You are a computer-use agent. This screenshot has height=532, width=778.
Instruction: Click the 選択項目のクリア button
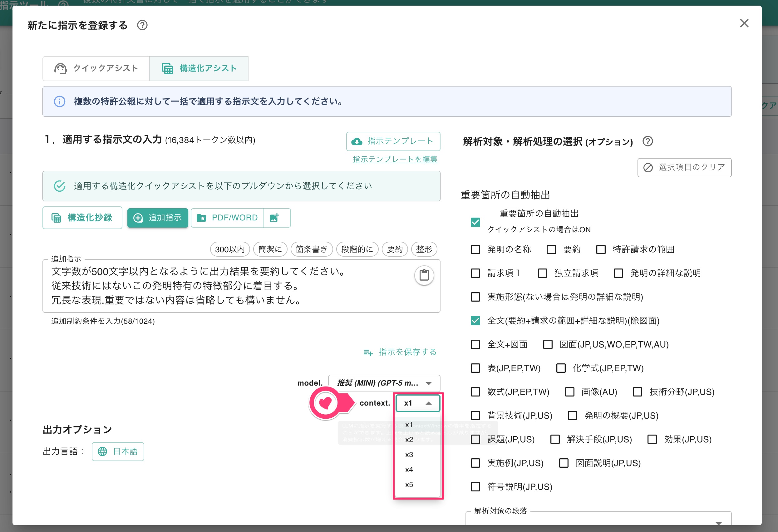coord(684,167)
